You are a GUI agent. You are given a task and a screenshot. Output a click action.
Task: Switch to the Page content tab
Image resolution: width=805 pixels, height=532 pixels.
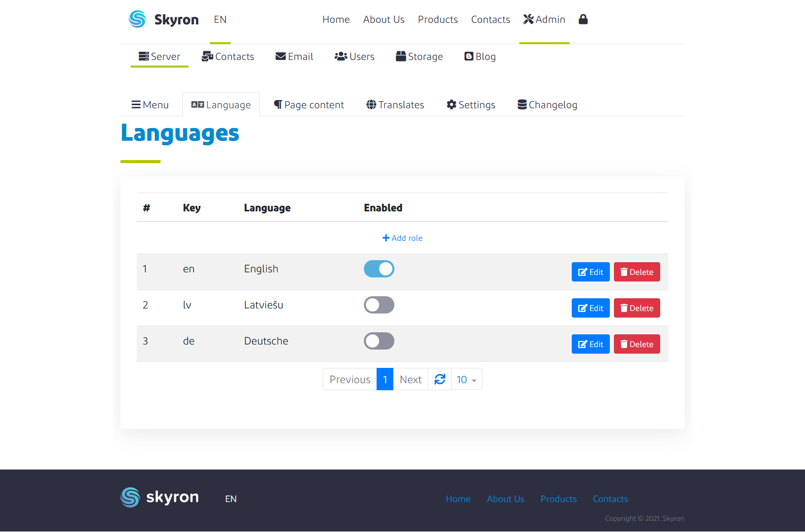(x=309, y=105)
